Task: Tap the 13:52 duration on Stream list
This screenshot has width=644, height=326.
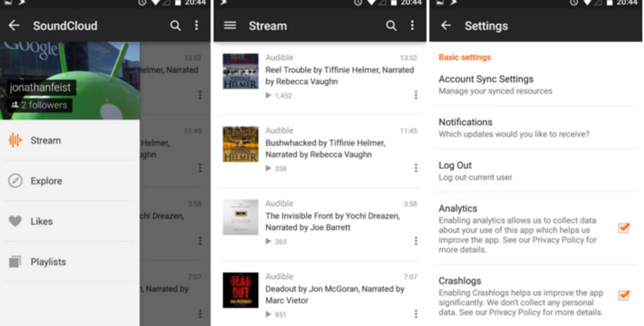Action: pyautogui.click(x=409, y=57)
